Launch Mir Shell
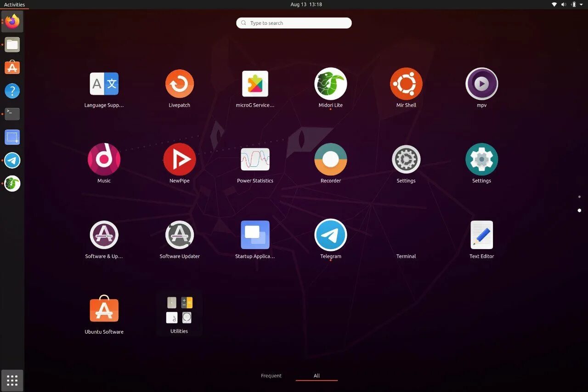 [x=406, y=84]
